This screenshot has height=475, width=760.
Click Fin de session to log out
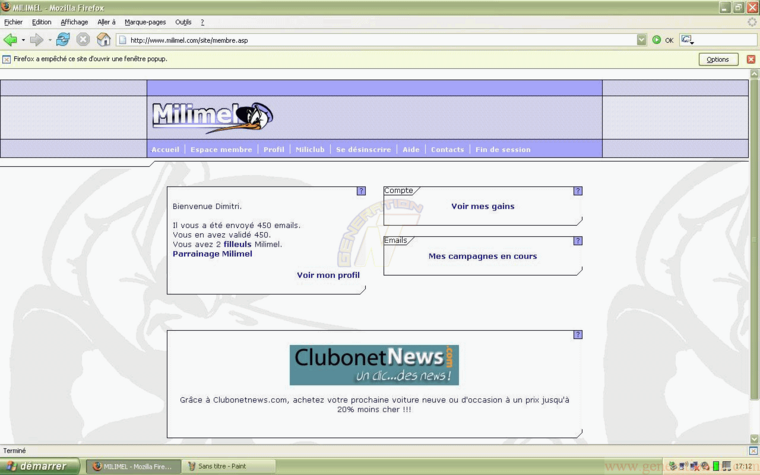[x=503, y=149]
